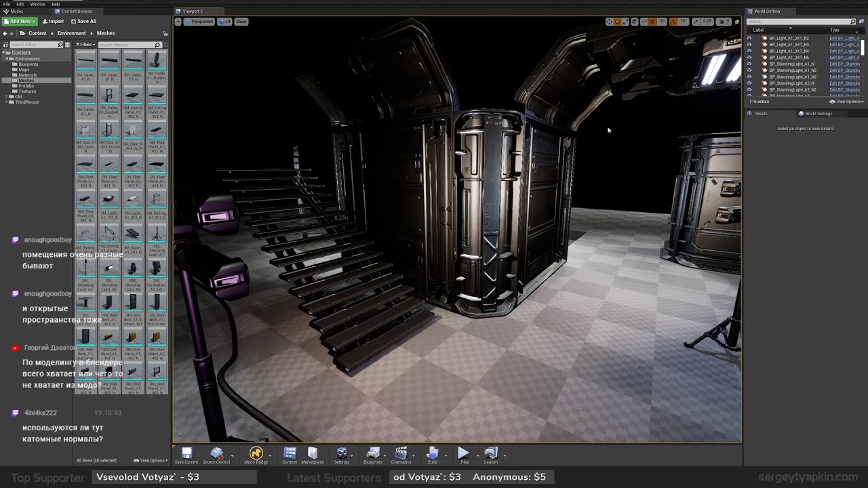Select the rotate gizmo tool in viewport

[x=617, y=22]
